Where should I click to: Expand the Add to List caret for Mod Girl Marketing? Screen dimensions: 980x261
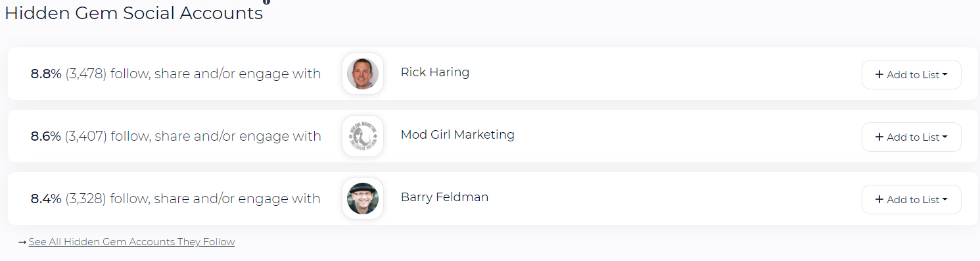coord(945,137)
